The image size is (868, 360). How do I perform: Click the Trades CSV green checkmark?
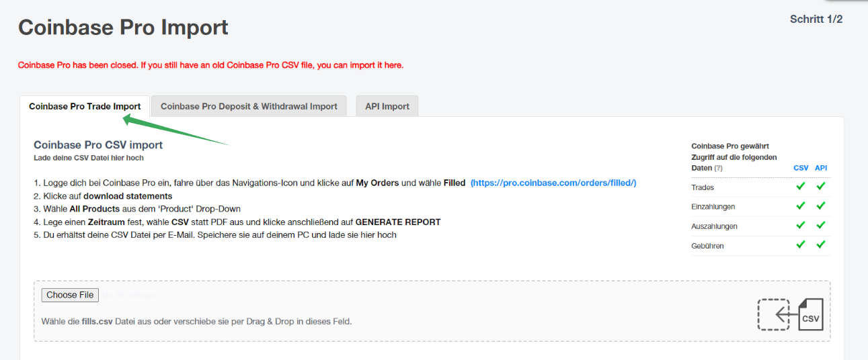point(800,187)
